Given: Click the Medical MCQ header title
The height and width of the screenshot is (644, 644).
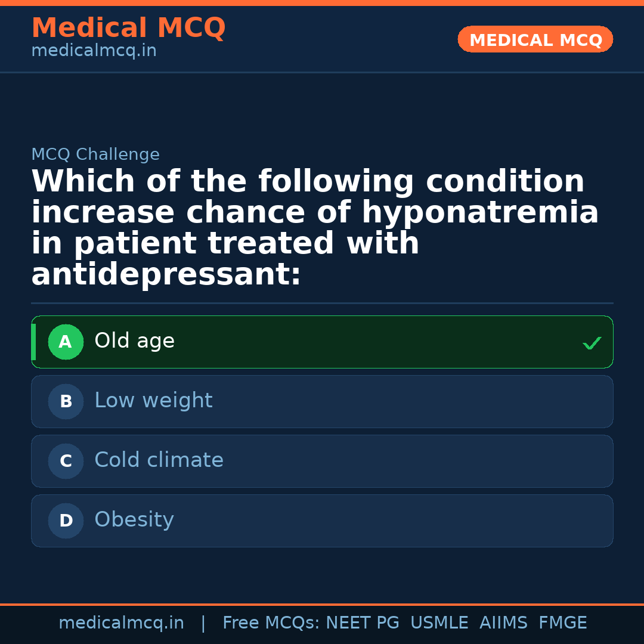Looking at the screenshot, I should point(128,28).
